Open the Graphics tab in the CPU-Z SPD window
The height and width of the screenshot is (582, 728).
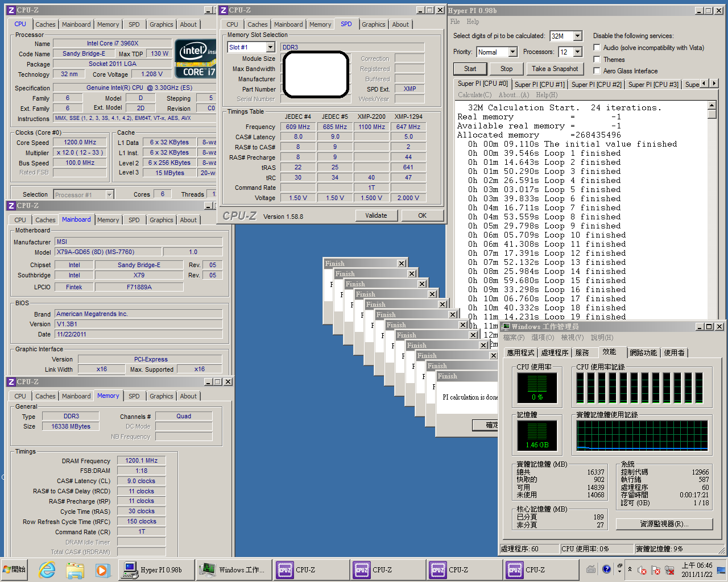pos(373,24)
